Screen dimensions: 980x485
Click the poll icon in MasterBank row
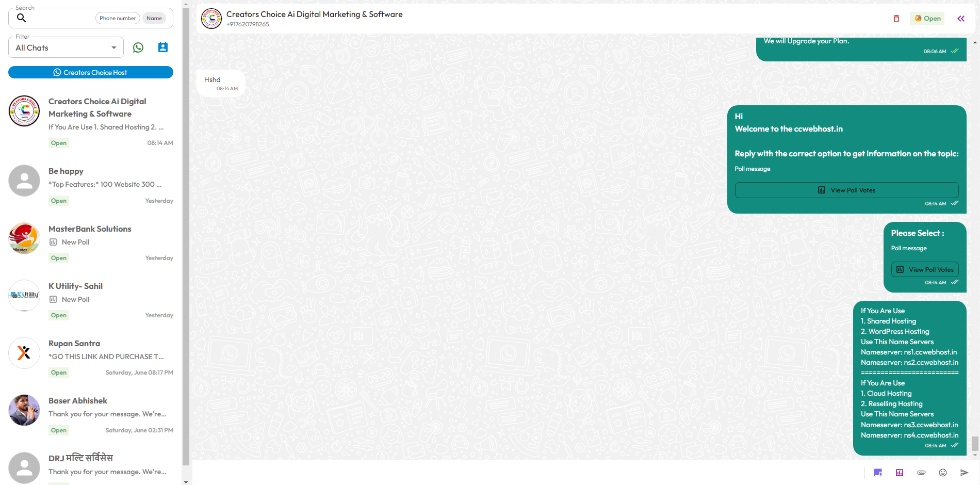point(53,242)
